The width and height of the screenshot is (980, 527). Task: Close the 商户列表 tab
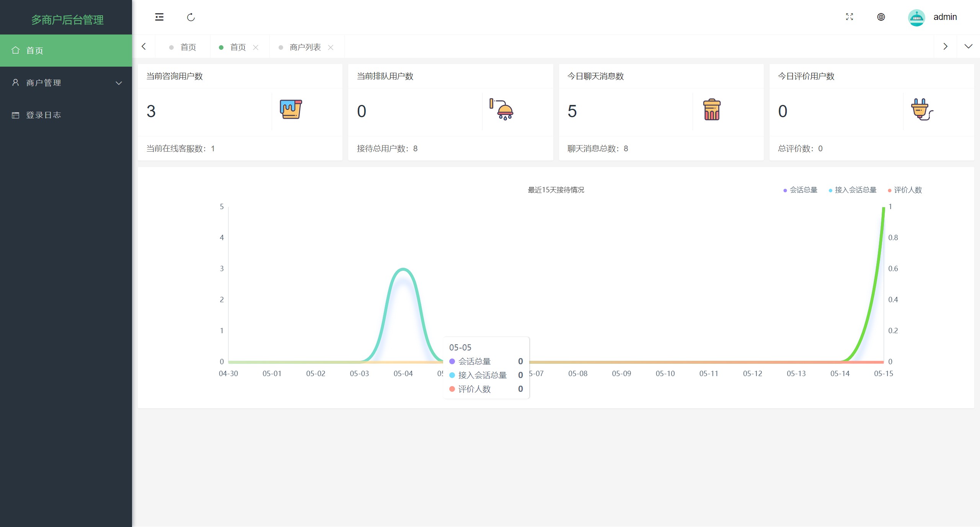pos(331,47)
